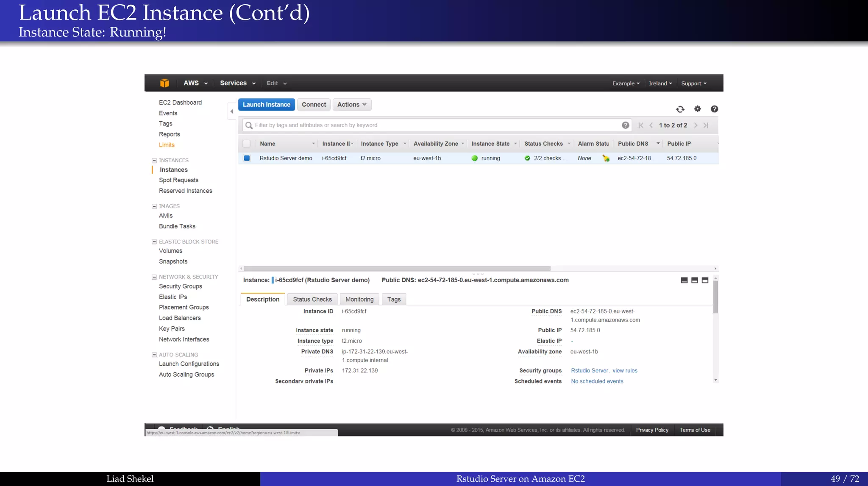Click the green running status indicator
This screenshot has height=486, width=868.
[x=475, y=158]
